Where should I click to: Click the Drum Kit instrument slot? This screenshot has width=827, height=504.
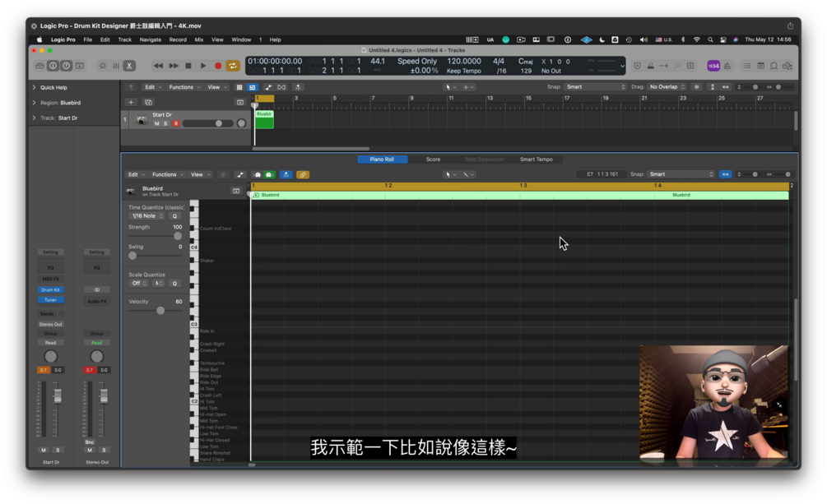51,290
